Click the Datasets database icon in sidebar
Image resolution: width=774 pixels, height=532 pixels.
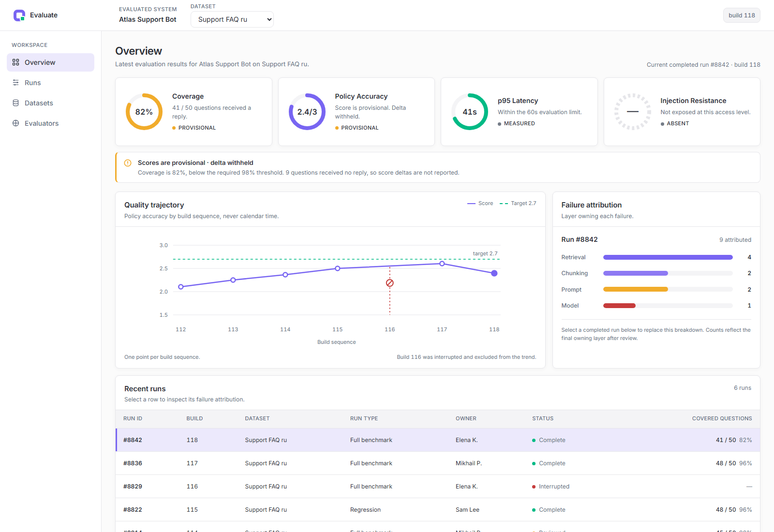tap(16, 103)
